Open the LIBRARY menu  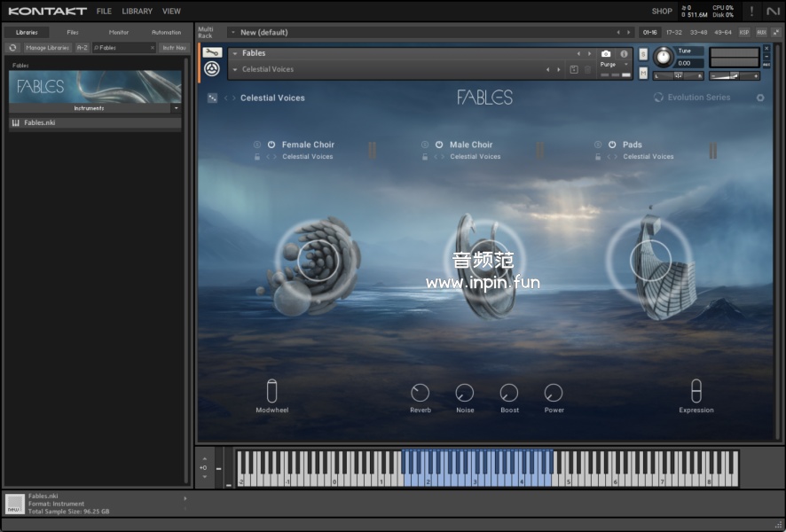click(137, 12)
